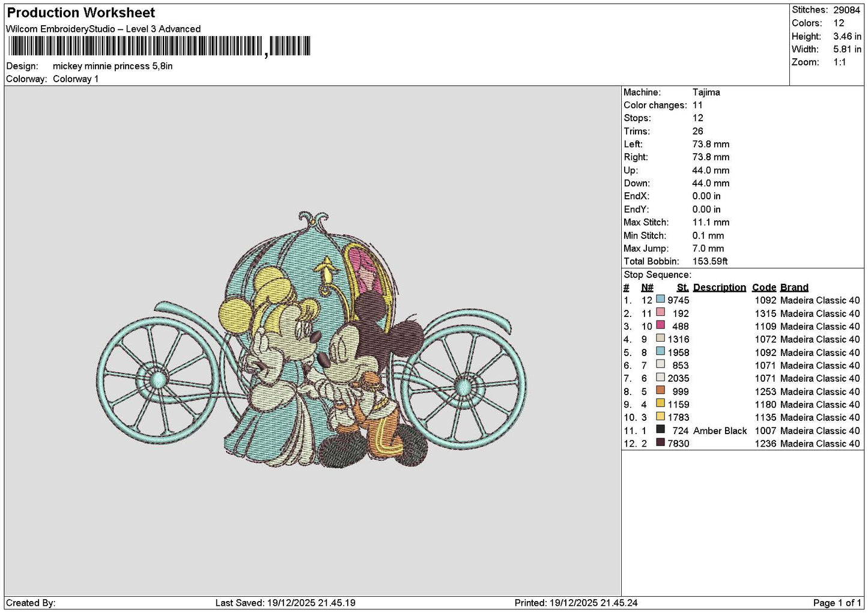Image resolution: width=868 pixels, height=613 pixels.
Task: Click the thread code 1072
Action: pos(766,339)
